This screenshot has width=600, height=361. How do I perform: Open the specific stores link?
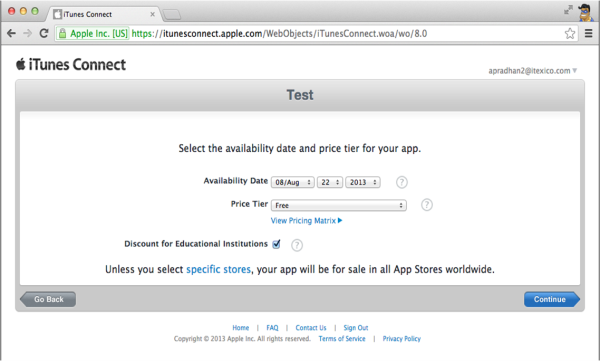pyautogui.click(x=218, y=270)
